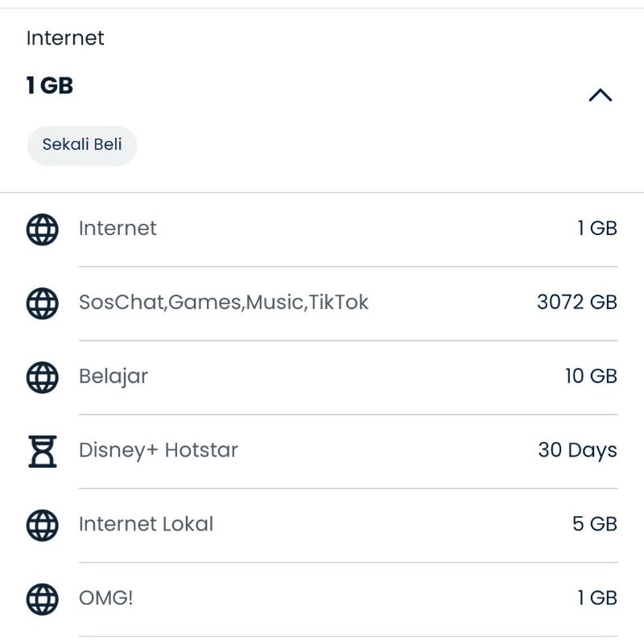This screenshot has width=644, height=644.
Task: Select the 1 GB package title
Action: click(x=48, y=85)
